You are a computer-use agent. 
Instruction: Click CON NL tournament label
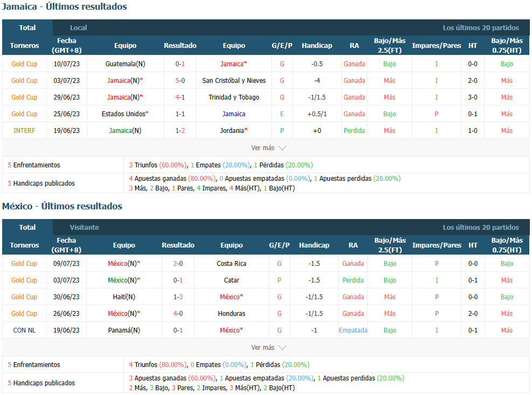(24, 330)
